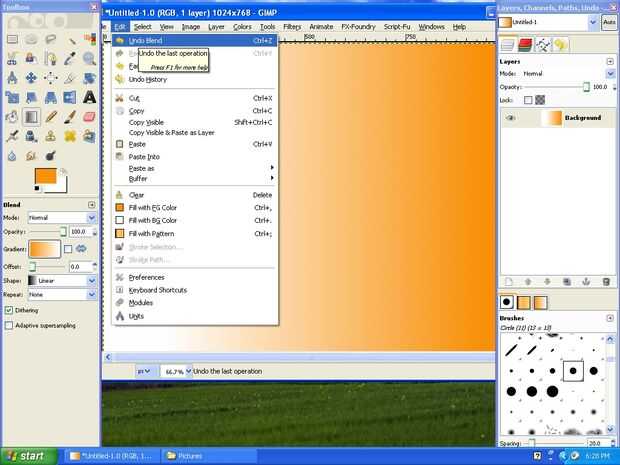
Task: Select the Scissors Select tool
Action: click(12, 59)
